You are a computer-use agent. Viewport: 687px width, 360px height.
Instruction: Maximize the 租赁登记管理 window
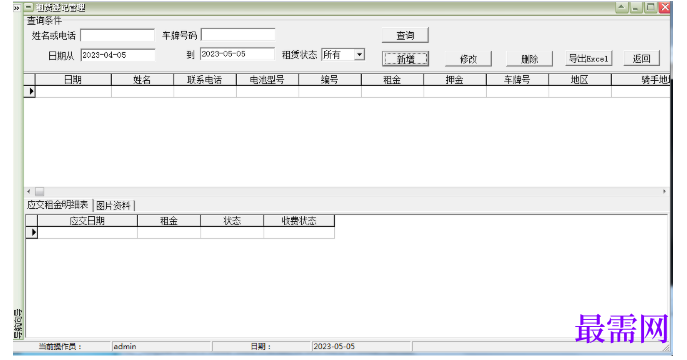click(651, 7)
